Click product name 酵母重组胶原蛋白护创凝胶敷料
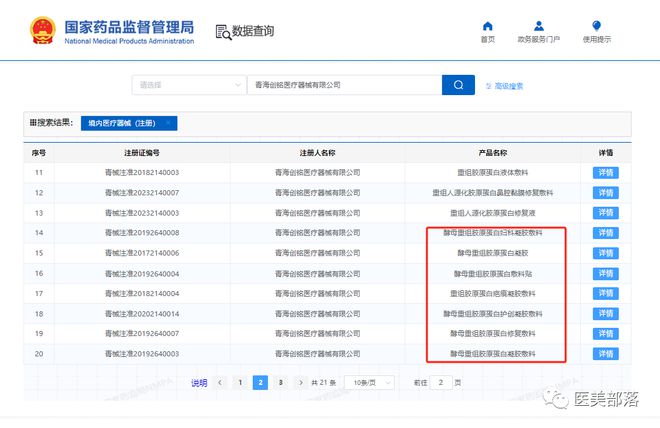This screenshot has width=660, height=428. coord(492,314)
